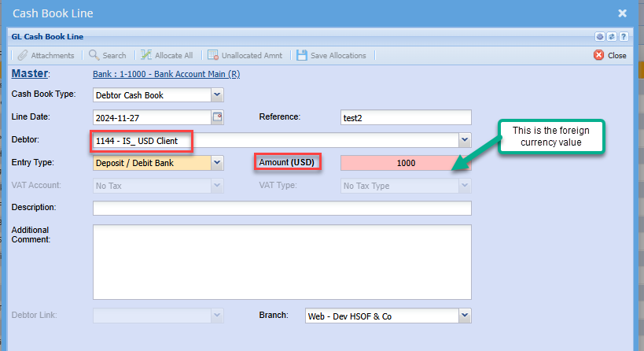Click the Amount (USD) value field
The image size is (644, 351).
click(x=406, y=163)
